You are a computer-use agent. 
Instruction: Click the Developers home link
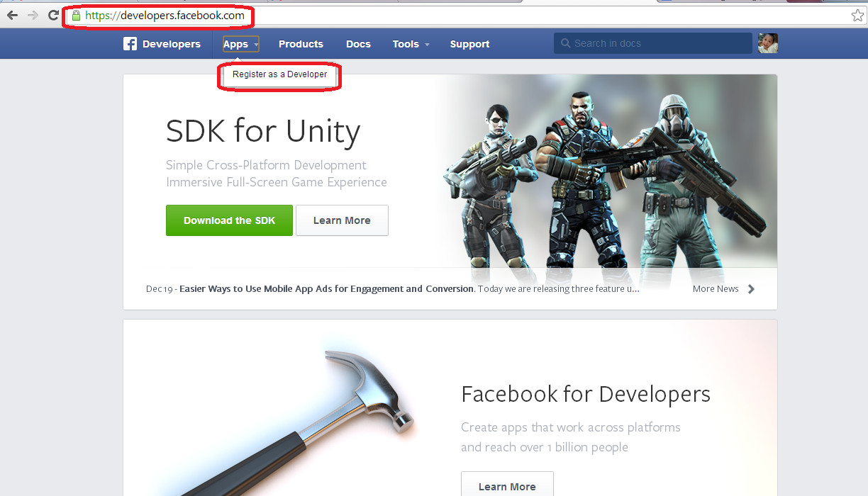[171, 44]
